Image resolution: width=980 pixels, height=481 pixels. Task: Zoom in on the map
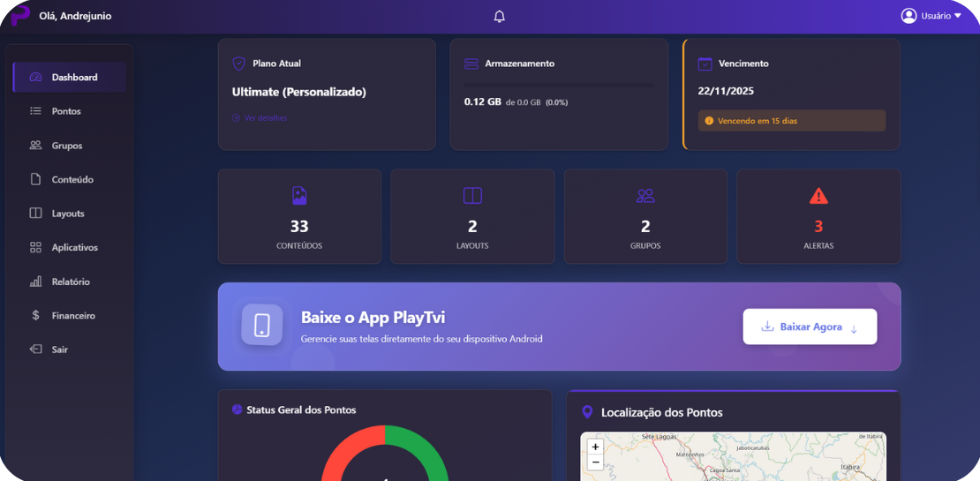click(x=595, y=447)
